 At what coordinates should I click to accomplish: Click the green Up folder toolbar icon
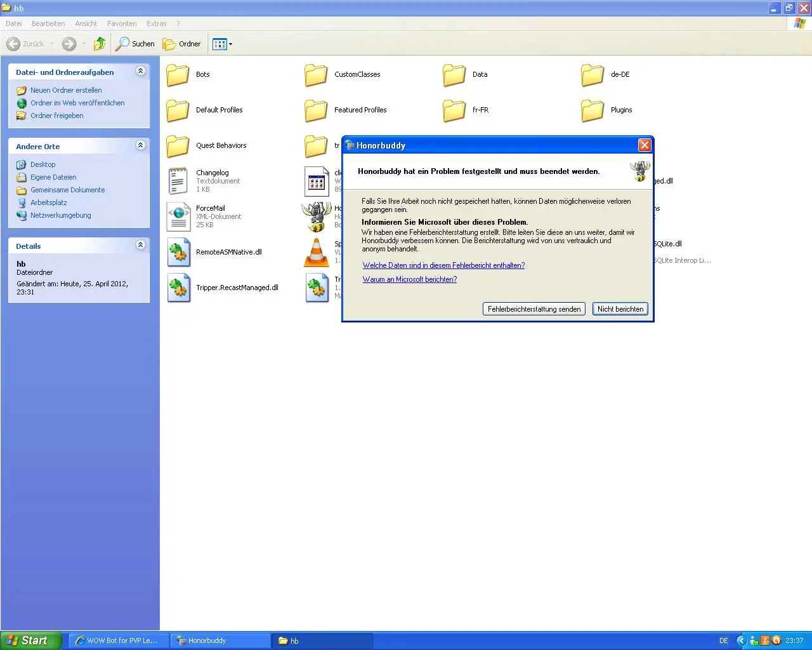tap(100, 44)
